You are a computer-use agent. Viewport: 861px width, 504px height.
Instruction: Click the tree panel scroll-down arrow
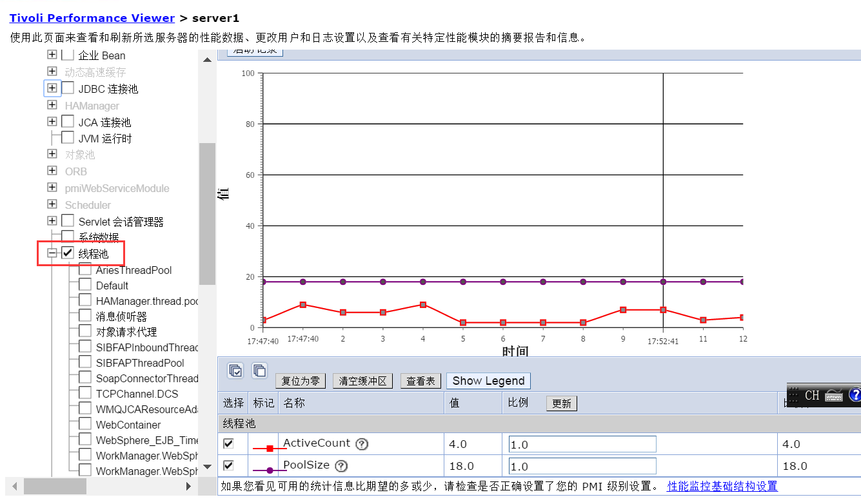pos(207,467)
